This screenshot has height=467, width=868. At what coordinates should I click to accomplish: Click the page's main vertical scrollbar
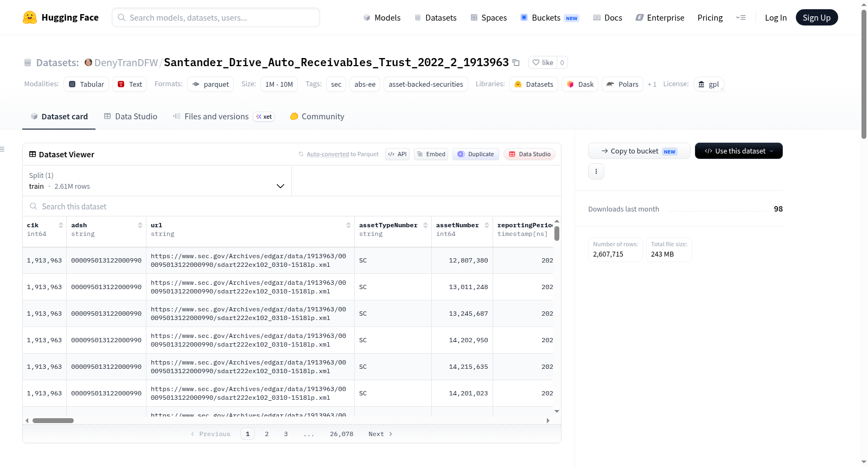(x=864, y=74)
